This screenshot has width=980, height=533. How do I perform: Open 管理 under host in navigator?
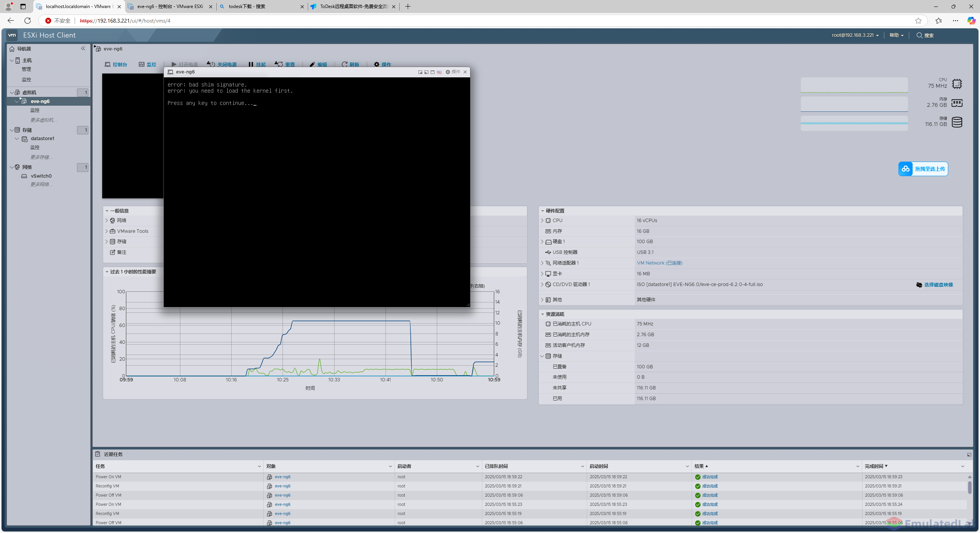(26, 69)
